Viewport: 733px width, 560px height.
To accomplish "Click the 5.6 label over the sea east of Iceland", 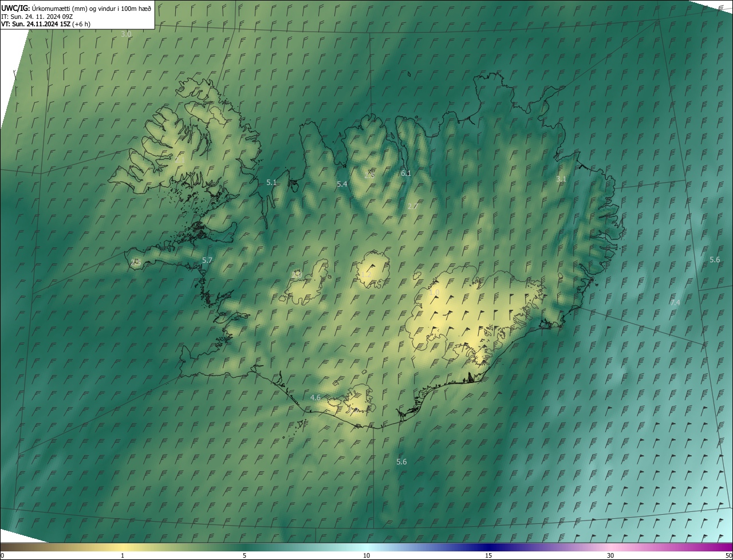I will pos(715,259).
